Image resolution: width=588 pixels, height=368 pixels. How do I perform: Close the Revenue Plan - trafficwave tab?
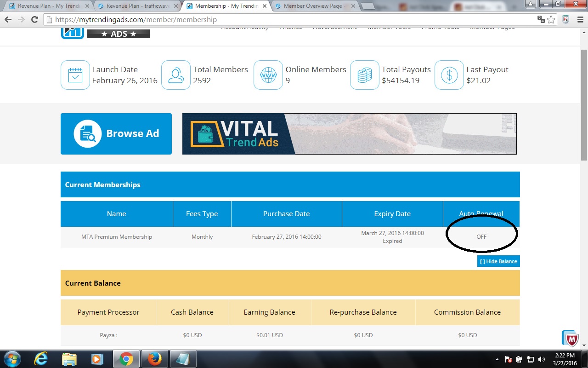175,6
